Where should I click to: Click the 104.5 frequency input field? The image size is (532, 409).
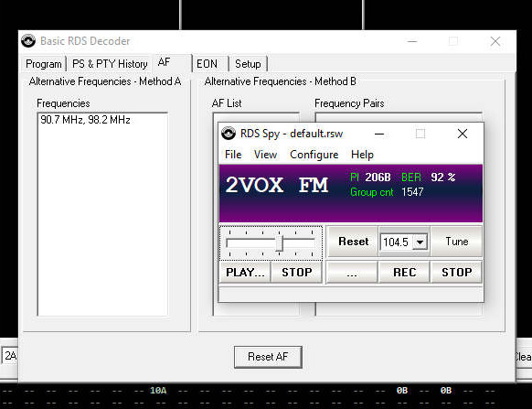[397, 242]
